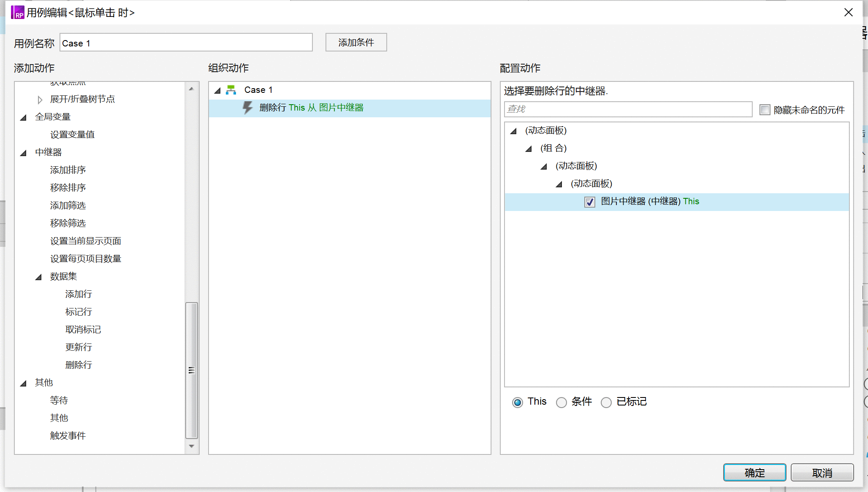This screenshot has width=868, height=492.
Task: Select the 条件 radio button
Action: pyautogui.click(x=561, y=402)
